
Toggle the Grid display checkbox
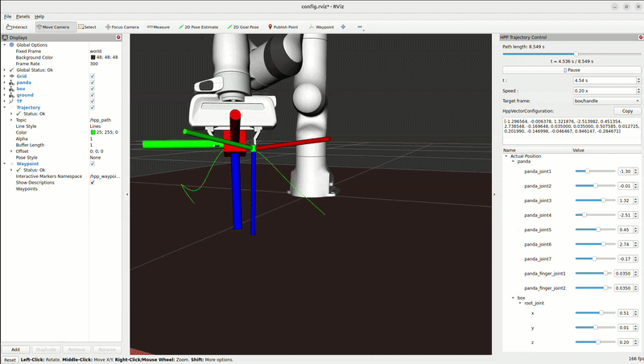[x=93, y=76]
